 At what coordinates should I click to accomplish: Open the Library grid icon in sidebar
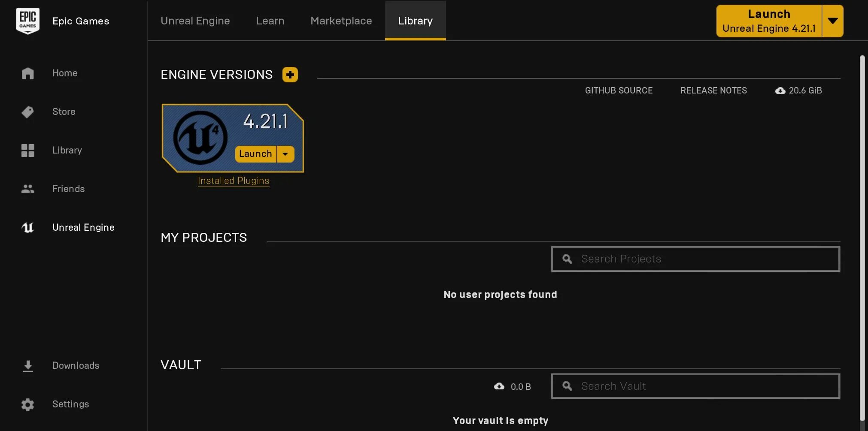click(28, 151)
